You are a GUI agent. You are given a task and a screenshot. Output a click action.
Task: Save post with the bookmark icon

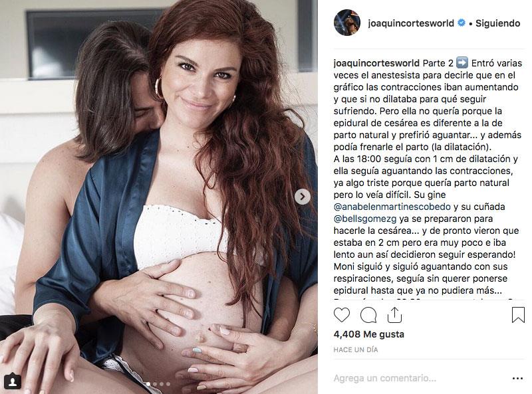click(x=518, y=315)
